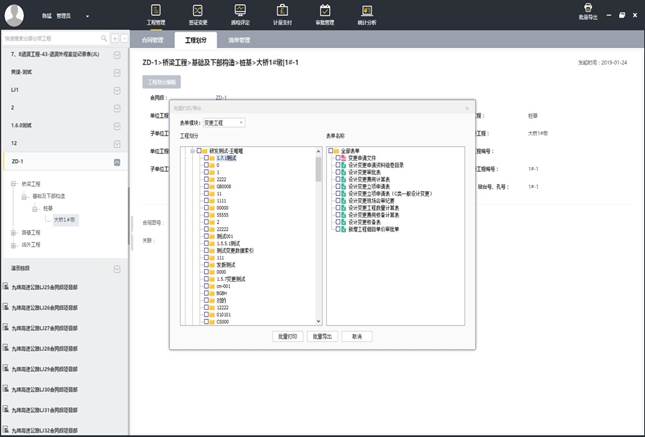Tick checkbox for 设计变更立项申请表 (C类) row
The height and width of the screenshot is (437, 645).
(x=338, y=193)
